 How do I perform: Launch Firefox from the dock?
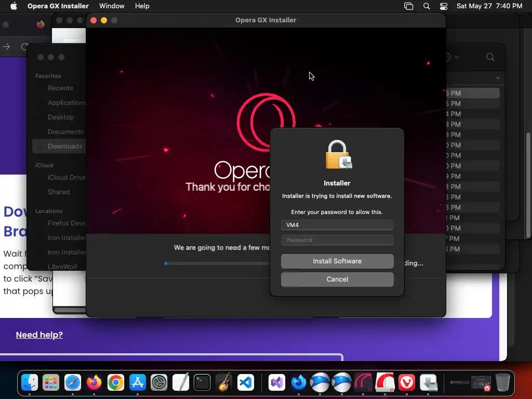click(x=94, y=382)
